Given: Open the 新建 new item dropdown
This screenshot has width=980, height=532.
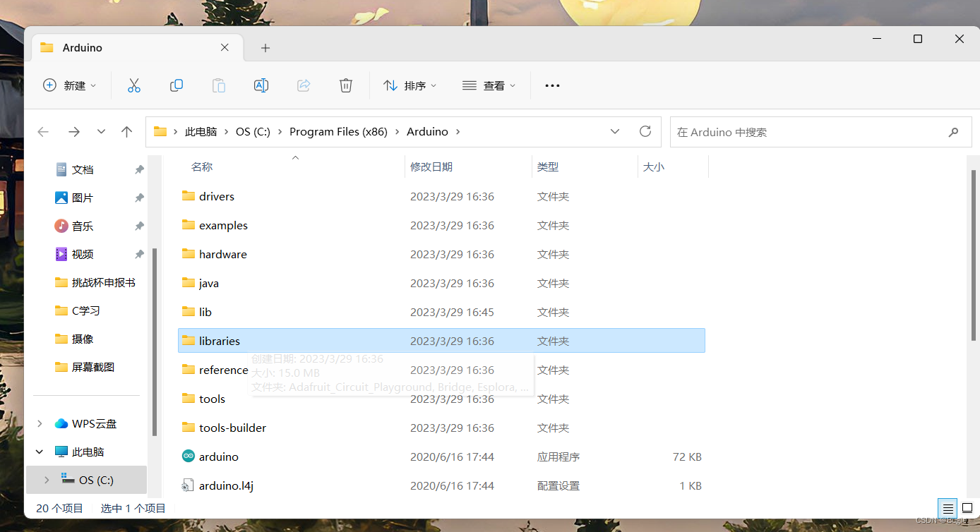Looking at the screenshot, I should [x=69, y=85].
